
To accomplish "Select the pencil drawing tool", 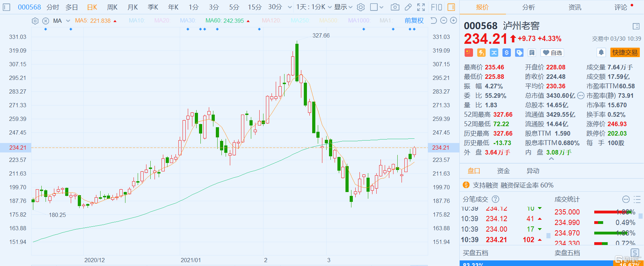I will pos(408,7).
